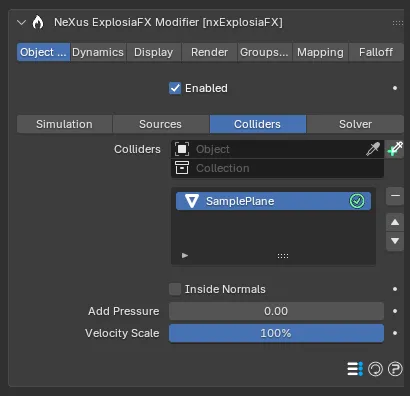Click the Add Pressure value field
The image size is (410, 396).
[x=276, y=311]
